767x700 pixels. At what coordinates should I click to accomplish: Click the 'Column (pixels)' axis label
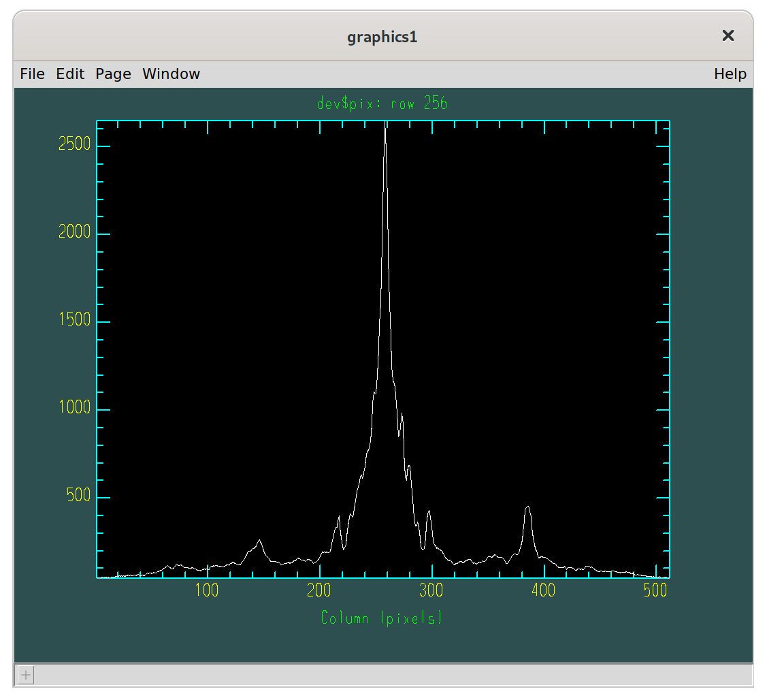[382, 618]
